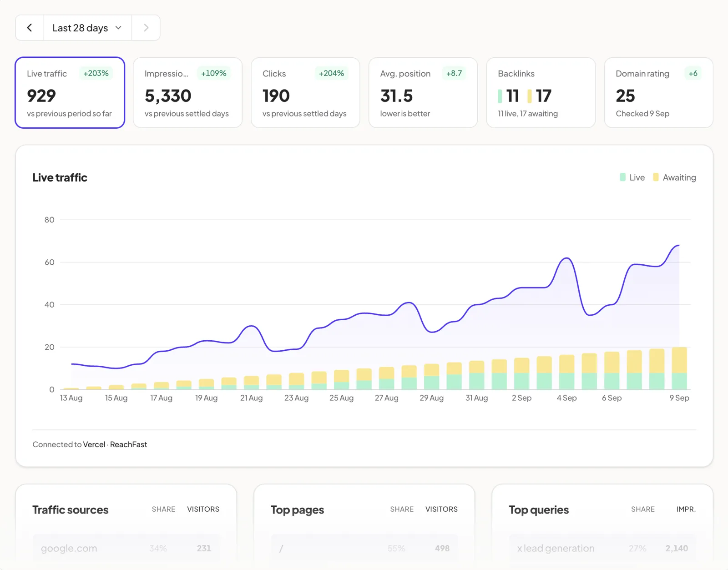Toggle the Live legend item in chart
The width and height of the screenshot is (728, 570).
632,177
